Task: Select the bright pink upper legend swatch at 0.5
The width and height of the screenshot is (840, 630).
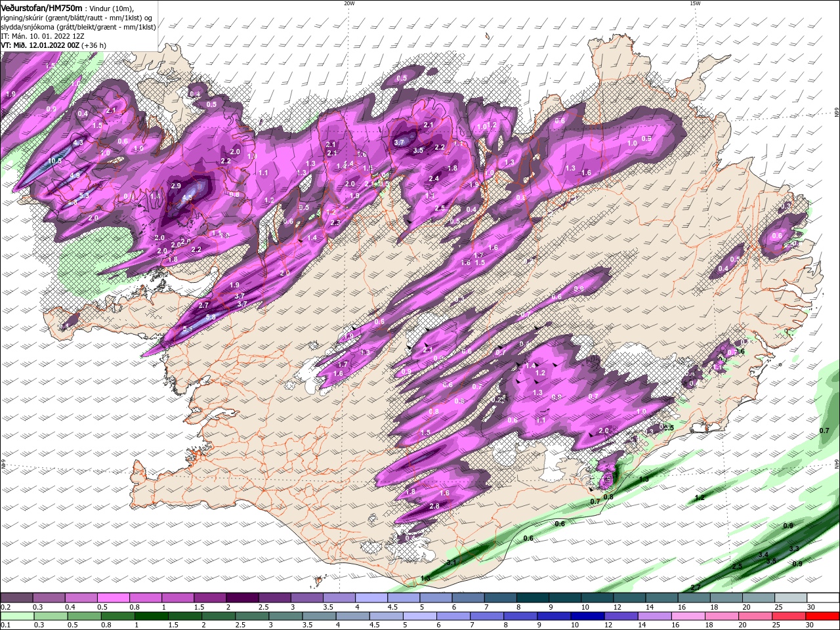Action: click(113, 598)
